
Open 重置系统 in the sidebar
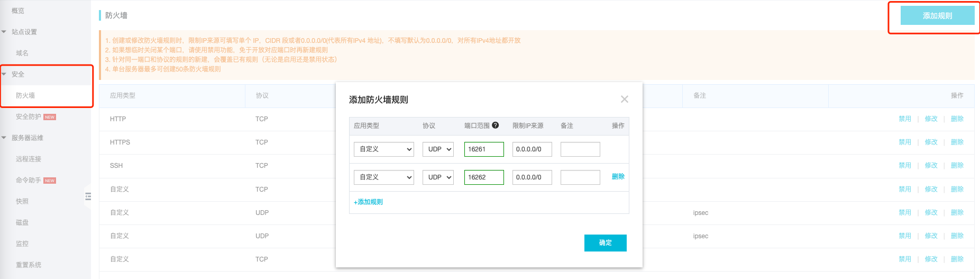tap(29, 265)
